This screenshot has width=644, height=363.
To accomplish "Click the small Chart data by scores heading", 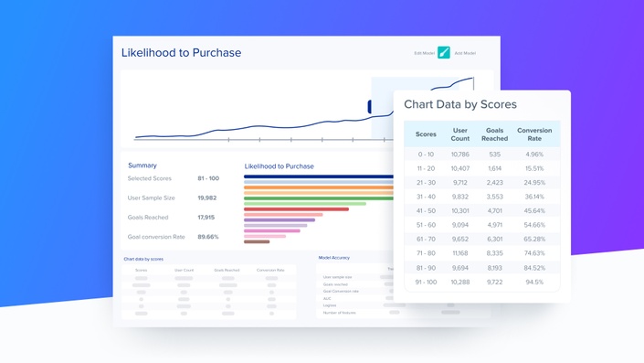I will click(143, 259).
